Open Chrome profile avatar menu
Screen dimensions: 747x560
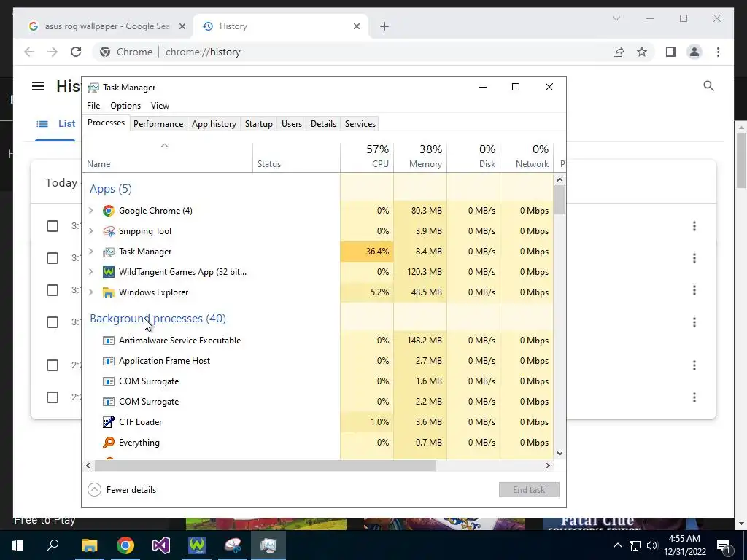pos(694,52)
